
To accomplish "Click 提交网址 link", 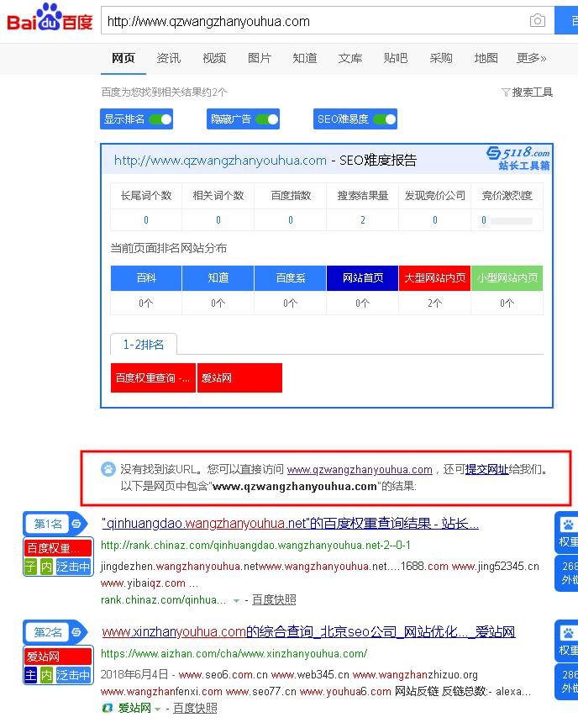I will [x=486, y=470].
